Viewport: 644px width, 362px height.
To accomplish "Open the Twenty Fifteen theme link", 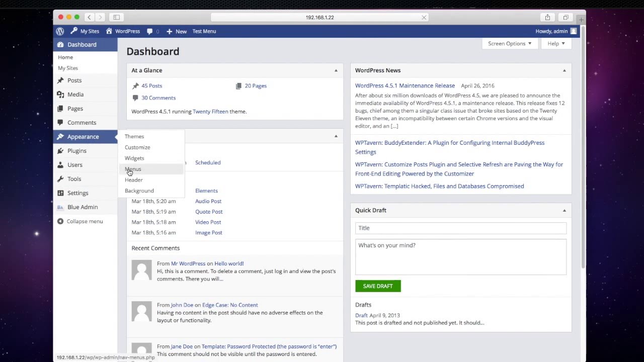I will tap(210, 112).
